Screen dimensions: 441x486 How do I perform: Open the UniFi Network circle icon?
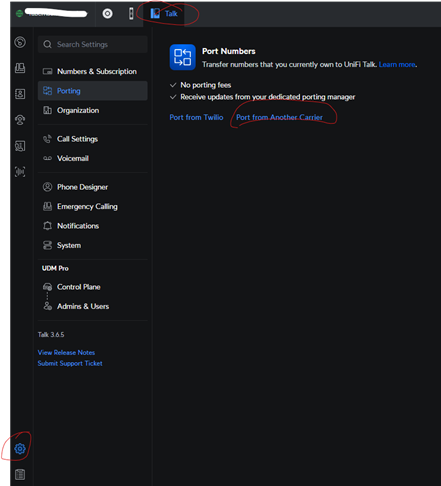107,14
